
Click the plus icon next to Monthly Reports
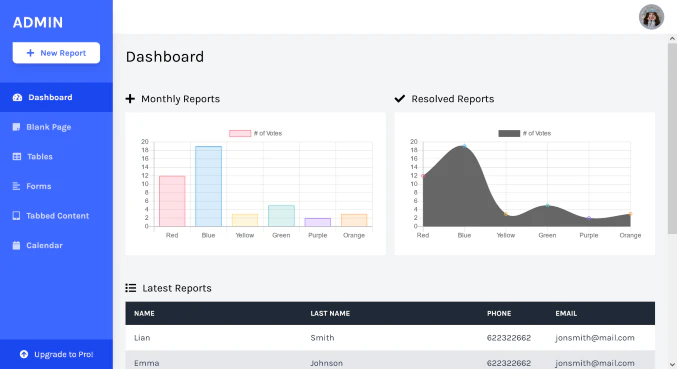click(x=130, y=99)
